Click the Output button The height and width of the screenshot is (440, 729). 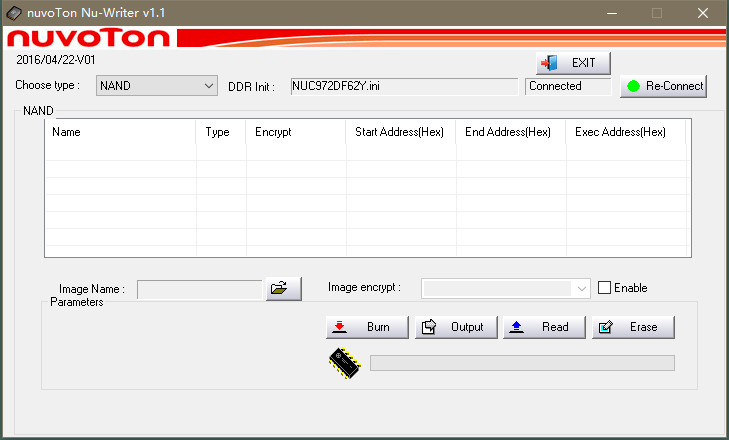[456, 327]
